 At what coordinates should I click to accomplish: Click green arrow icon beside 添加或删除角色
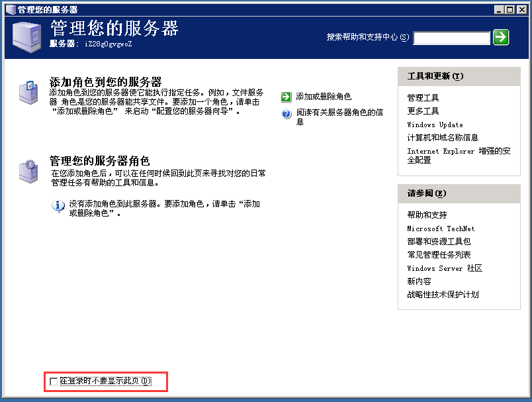click(x=286, y=97)
